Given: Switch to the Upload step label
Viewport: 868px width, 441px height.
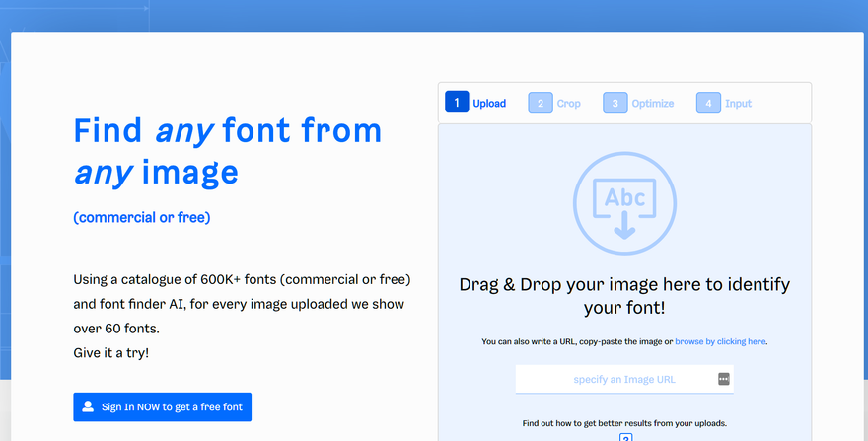Looking at the screenshot, I should tap(489, 103).
